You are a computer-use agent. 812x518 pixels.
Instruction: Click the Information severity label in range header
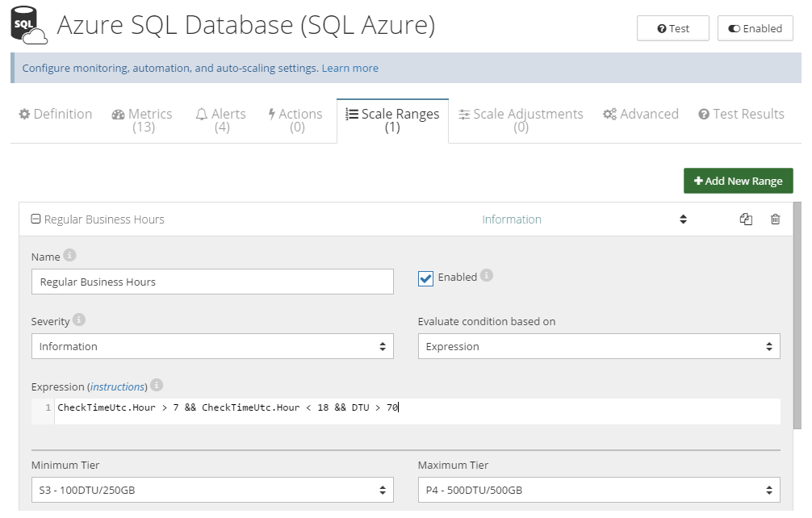pyautogui.click(x=512, y=219)
